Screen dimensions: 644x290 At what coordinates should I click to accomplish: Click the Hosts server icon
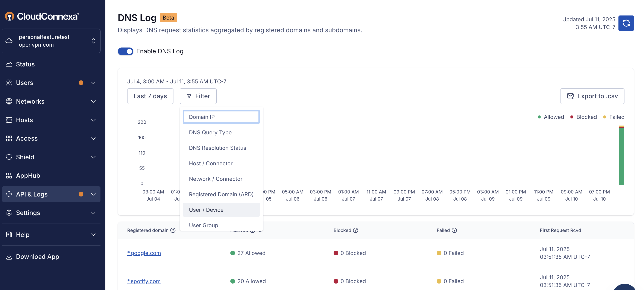tap(9, 120)
